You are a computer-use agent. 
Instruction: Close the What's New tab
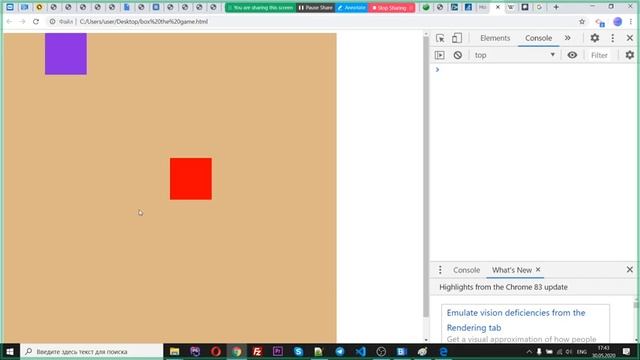(x=538, y=269)
